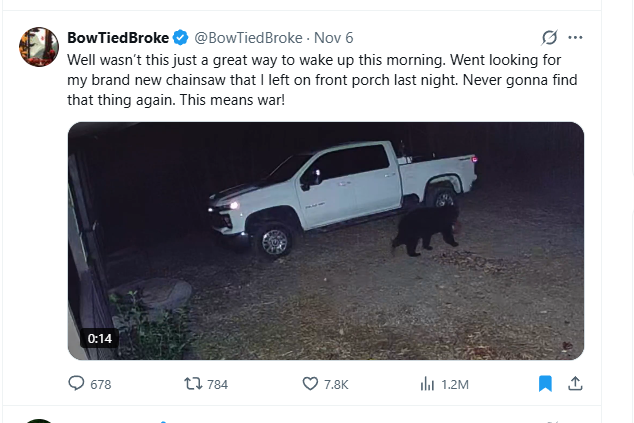Click the @BowTiedBroke handle
The width and height of the screenshot is (634, 423).
tap(247, 38)
